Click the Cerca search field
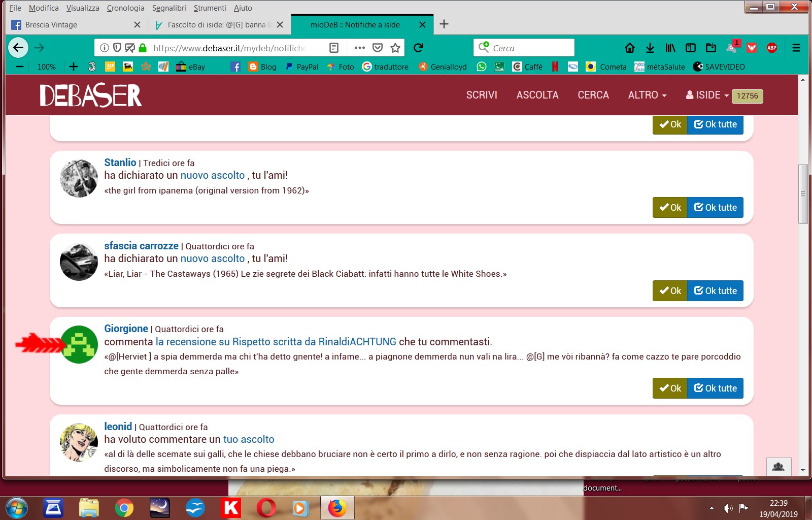812x520 pixels. [x=530, y=48]
